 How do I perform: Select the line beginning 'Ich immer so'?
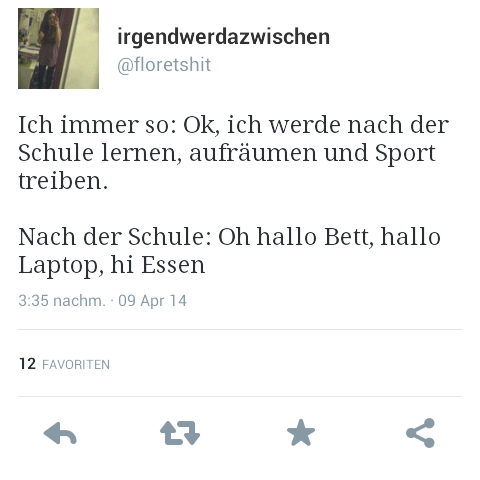point(233,125)
